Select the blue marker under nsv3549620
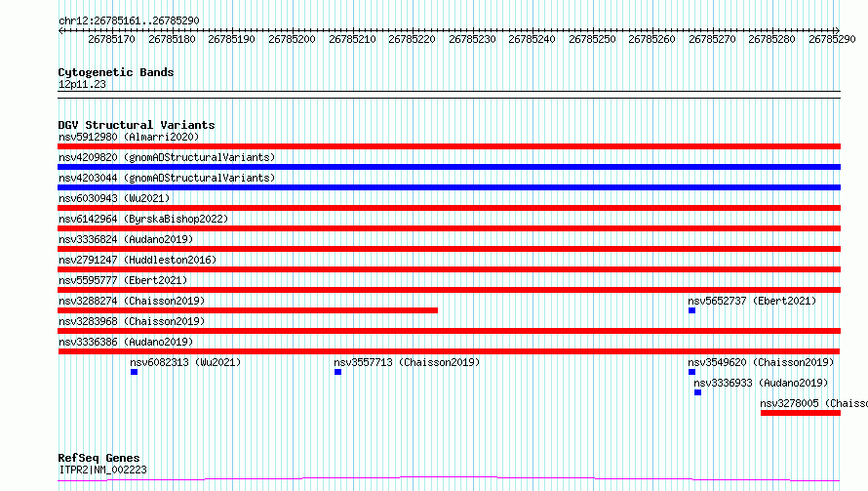The image size is (868, 491). [692, 372]
